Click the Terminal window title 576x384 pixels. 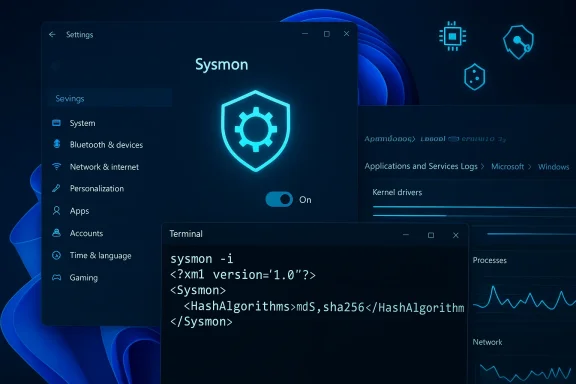(x=186, y=234)
